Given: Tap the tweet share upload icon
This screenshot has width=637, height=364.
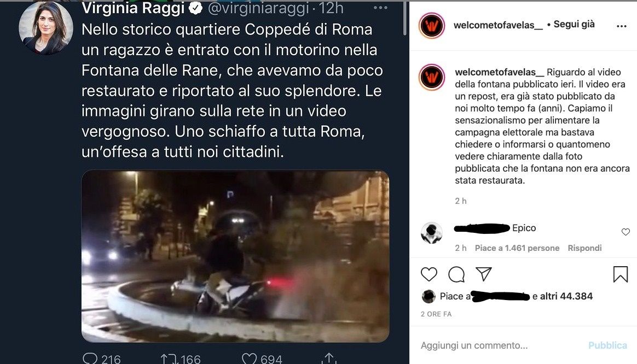Looking at the screenshot, I should tap(329, 358).
